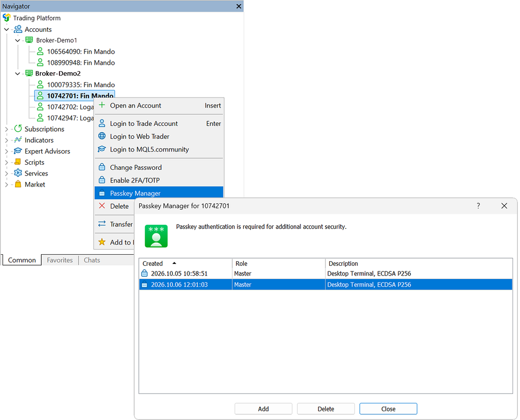Collapse the Broker-Demo1 node
Image resolution: width=520 pixels, height=420 pixels.
[x=17, y=40]
